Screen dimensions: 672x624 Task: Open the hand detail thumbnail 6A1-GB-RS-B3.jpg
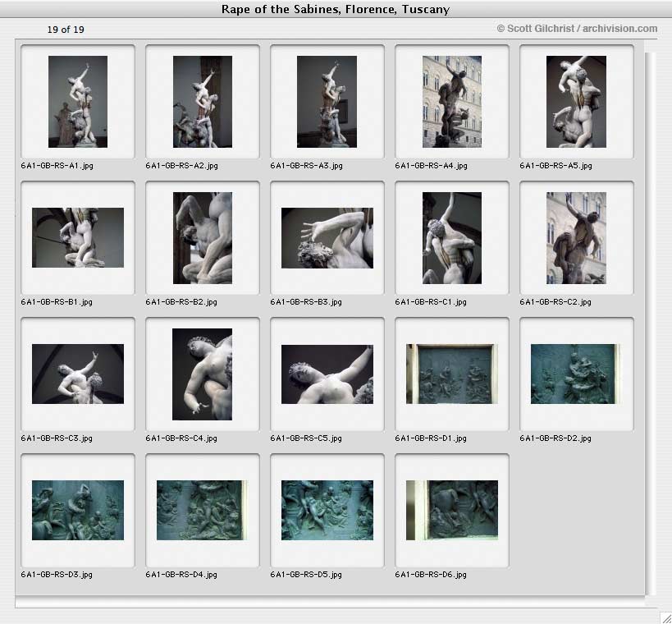pos(327,238)
